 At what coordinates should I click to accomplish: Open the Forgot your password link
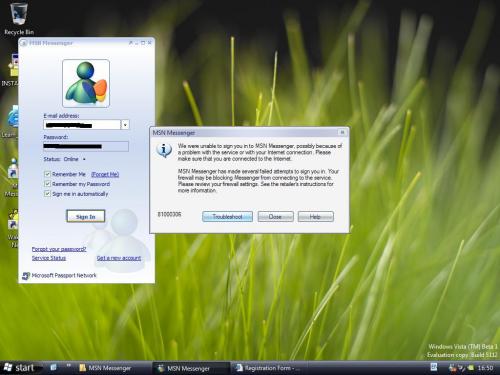(x=59, y=249)
